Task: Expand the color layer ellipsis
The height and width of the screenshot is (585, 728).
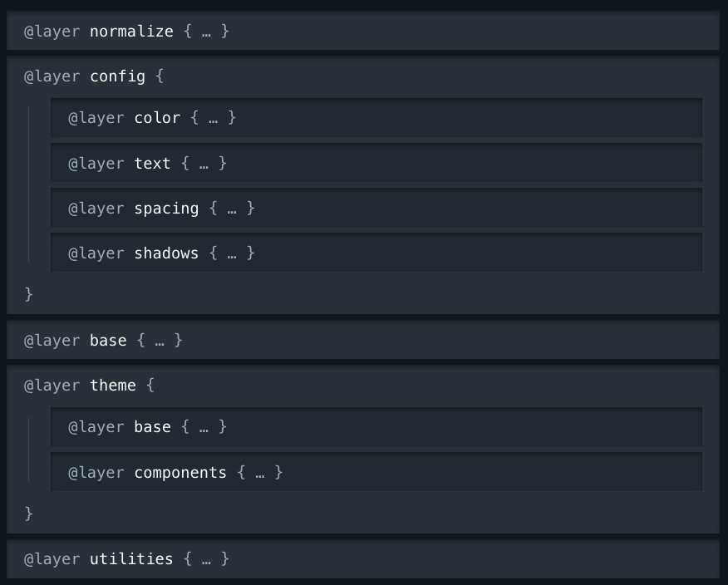Action: pyautogui.click(x=213, y=118)
